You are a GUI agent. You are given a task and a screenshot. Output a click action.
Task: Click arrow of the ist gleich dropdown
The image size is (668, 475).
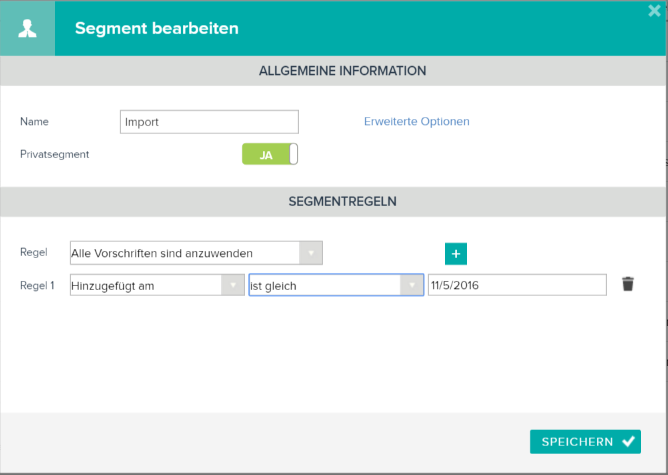click(412, 285)
